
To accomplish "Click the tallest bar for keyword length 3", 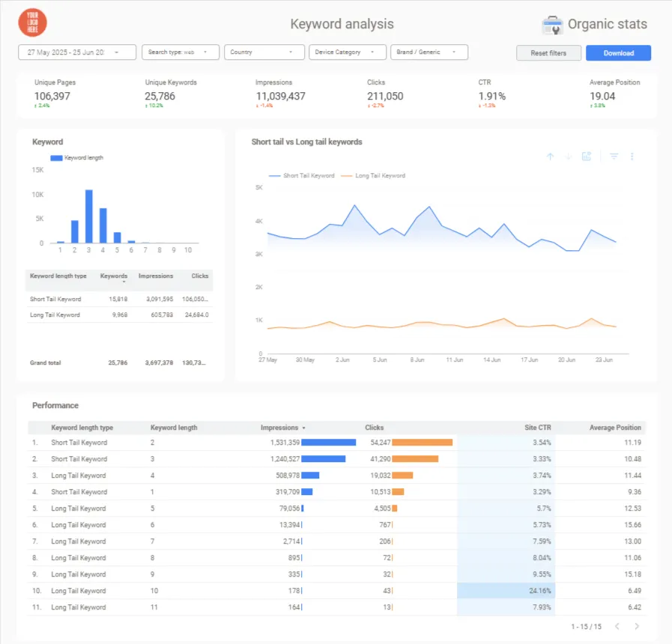I will (x=88, y=216).
